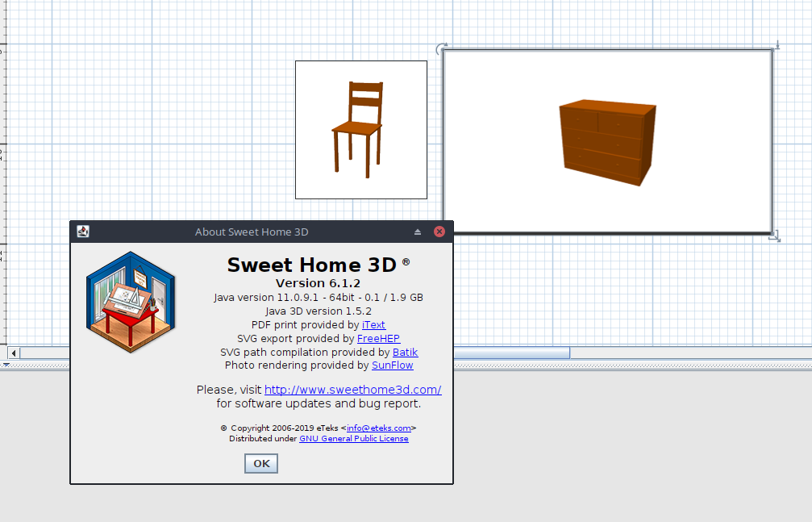Open the FreeHEP link
Image resolution: width=812 pixels, height=522 pixels.
[378, 339]
